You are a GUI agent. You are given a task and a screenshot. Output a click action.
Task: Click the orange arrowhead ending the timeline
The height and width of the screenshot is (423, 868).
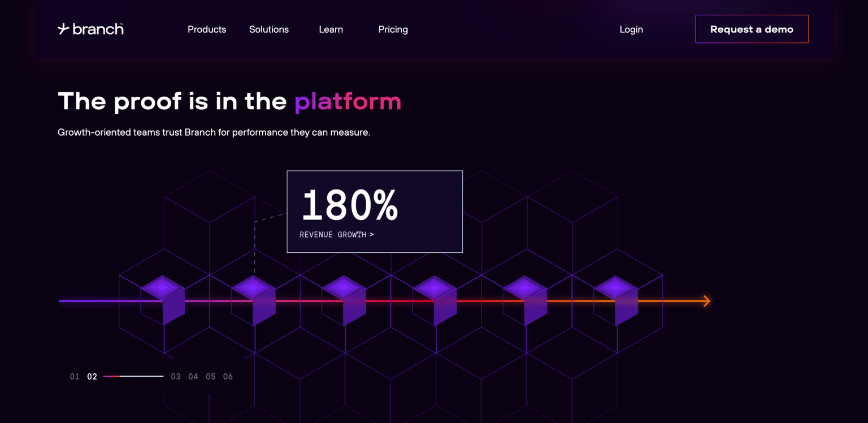706,301
